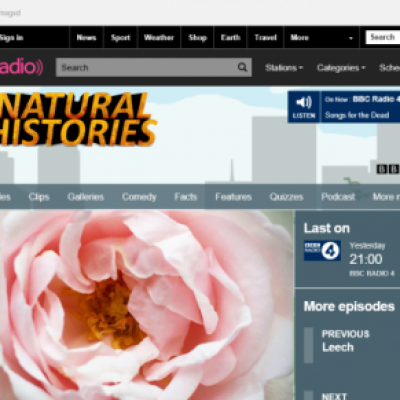The image size is (400, 400).
Task: Open the BBC Radio 4 logo
Action: point(322,250)
